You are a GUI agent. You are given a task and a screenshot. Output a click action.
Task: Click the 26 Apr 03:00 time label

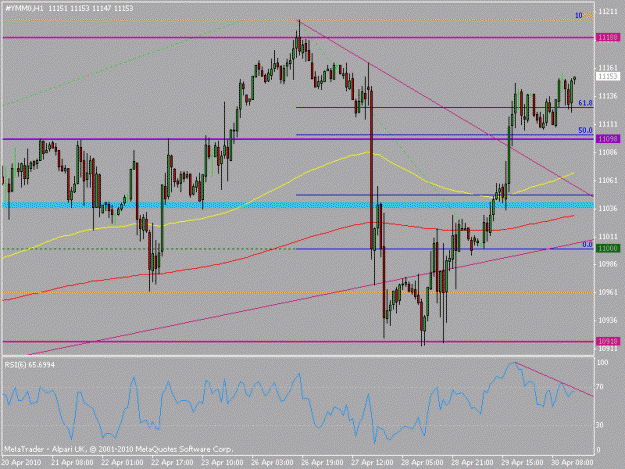(272, 462)
